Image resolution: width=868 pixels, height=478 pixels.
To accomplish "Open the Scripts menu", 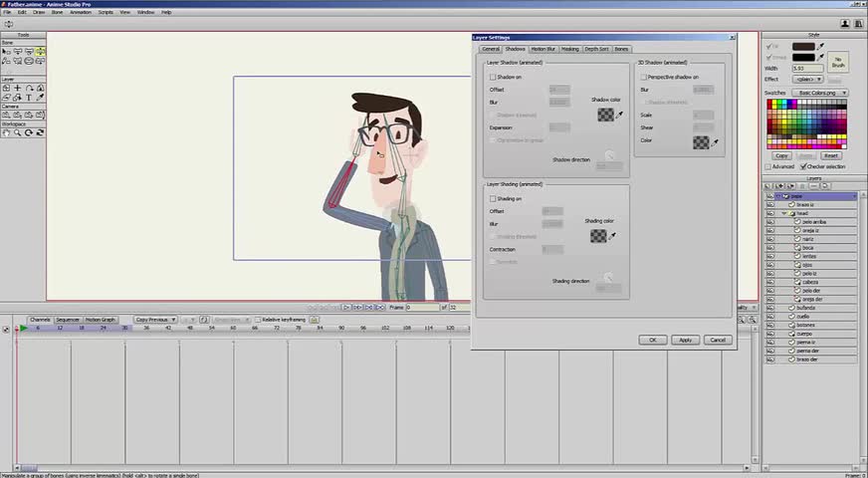I will pyautogui.click(x=106, y=12).
